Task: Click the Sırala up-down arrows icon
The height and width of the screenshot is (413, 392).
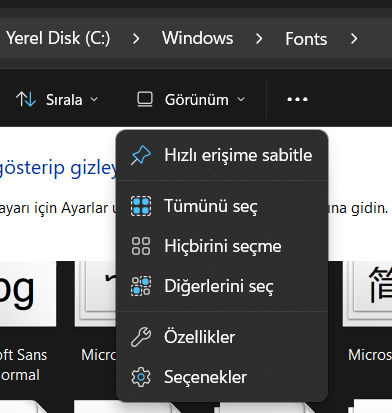Action: click(26, 99)
